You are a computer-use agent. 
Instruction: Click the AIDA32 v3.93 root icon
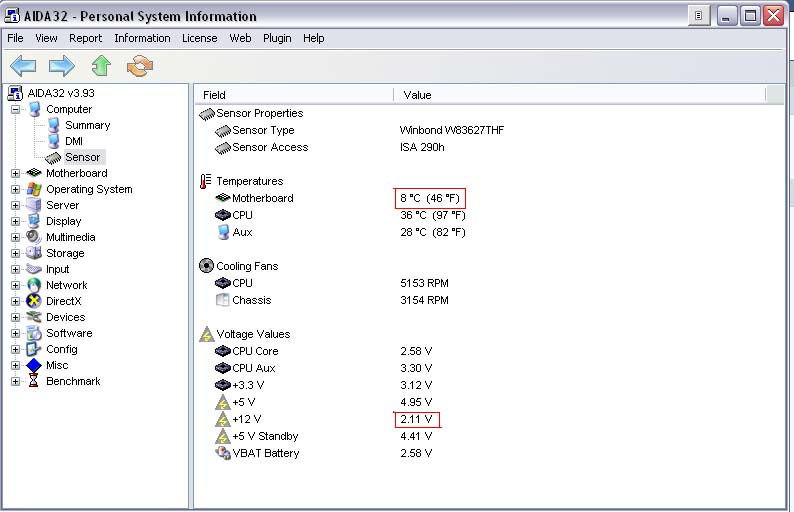[15, 93]
